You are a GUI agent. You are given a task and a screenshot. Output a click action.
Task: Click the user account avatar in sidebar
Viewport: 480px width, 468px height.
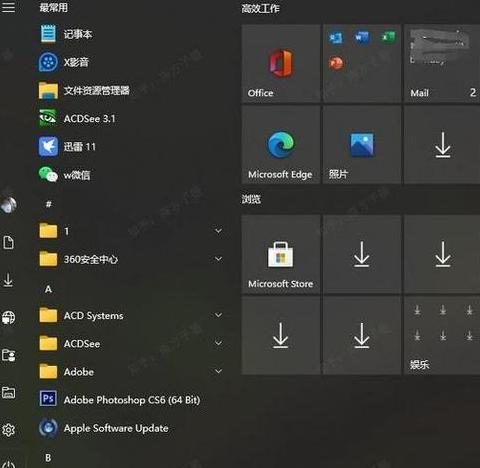(x=8, y=204)
